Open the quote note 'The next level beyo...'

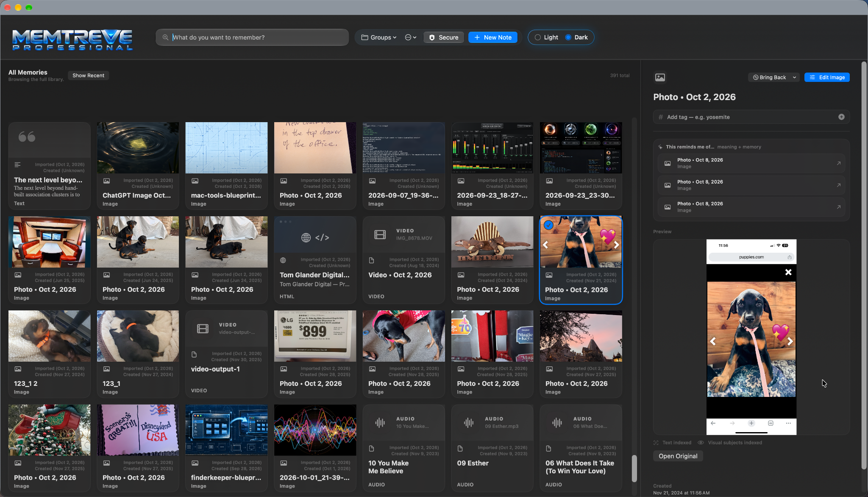coord(49,166)
